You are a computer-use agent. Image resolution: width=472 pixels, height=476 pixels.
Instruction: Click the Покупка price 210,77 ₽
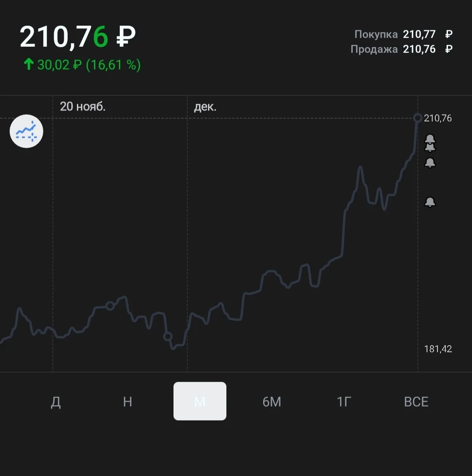pyautogui.click(x=428, y=34)
